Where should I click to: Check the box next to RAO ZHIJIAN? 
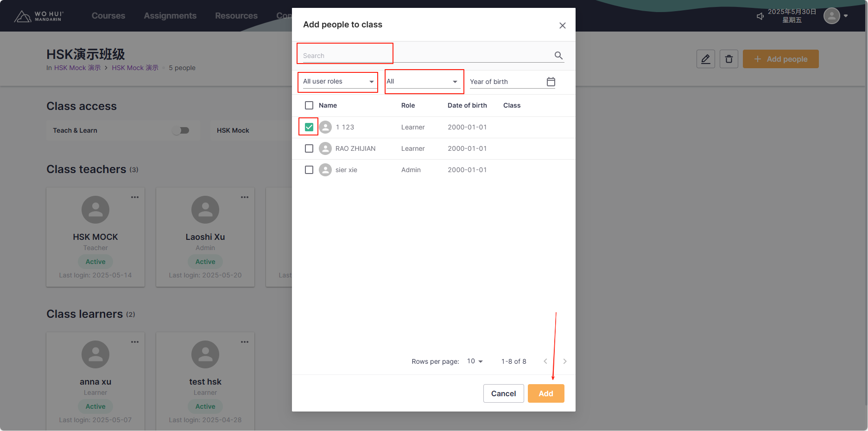click(309, 148)
